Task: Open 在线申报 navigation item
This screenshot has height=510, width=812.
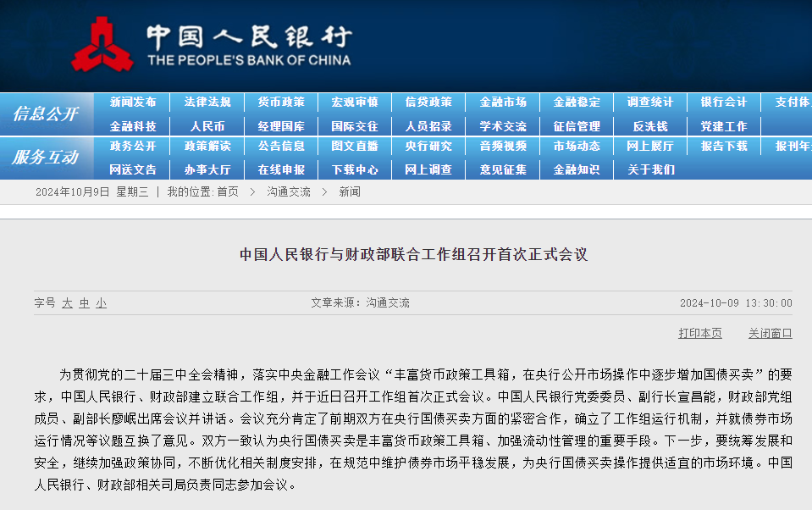Action: click(281, 169)
